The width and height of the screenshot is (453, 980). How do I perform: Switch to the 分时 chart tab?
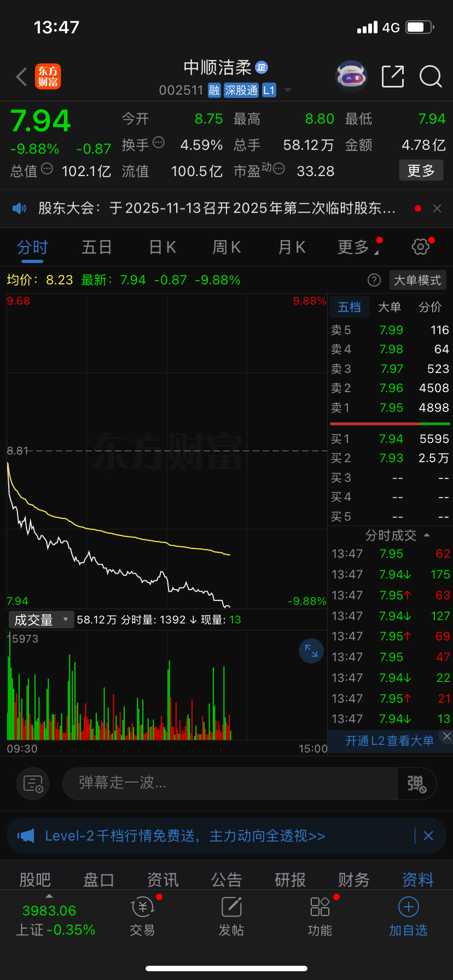pos(32,247)
